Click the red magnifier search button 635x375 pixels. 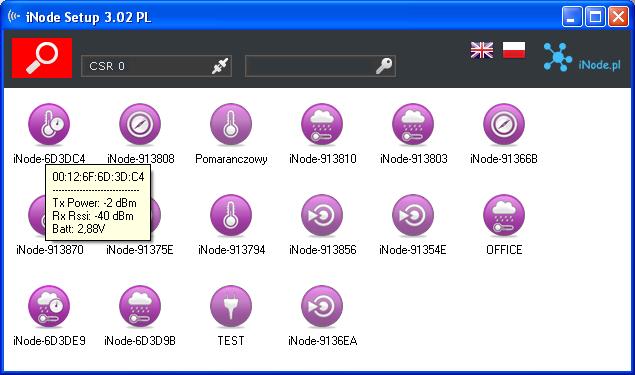tap(42, 58)
